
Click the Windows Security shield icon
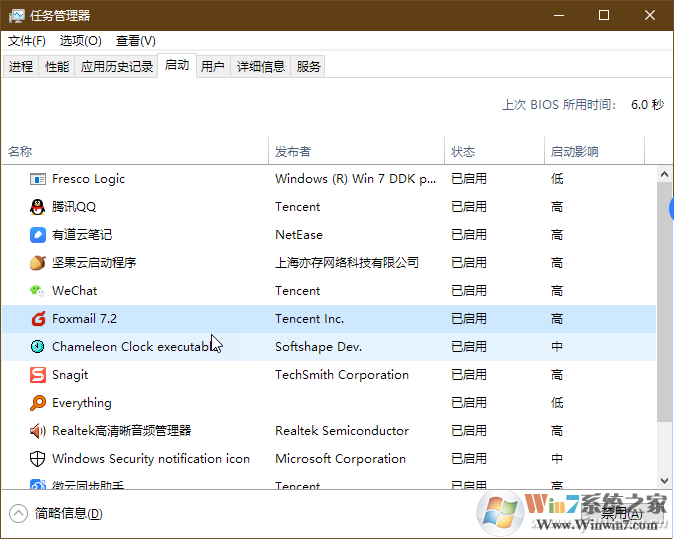(38, 459)
